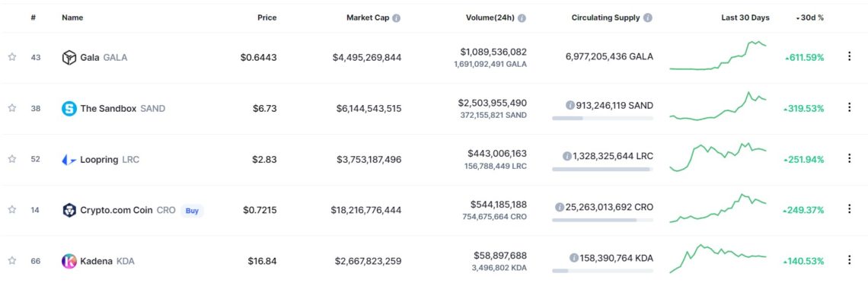Viewport: 868px width, 283px height.
Task: Sort by the 30d % column
Action: click(810, 17)
